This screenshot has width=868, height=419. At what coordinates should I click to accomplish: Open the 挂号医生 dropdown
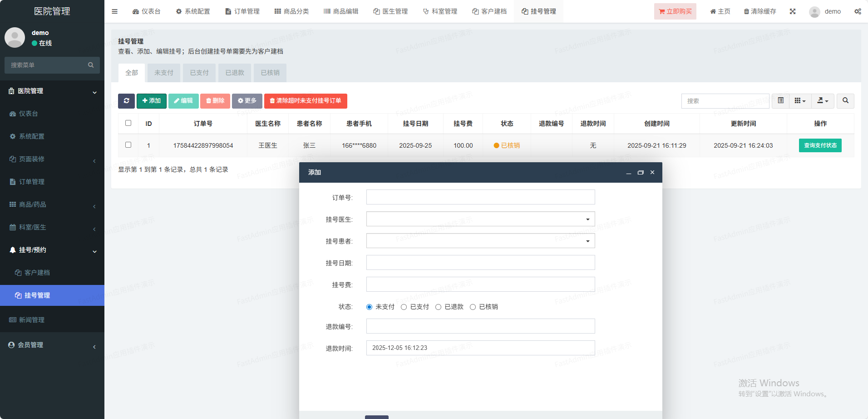[480, 219]
